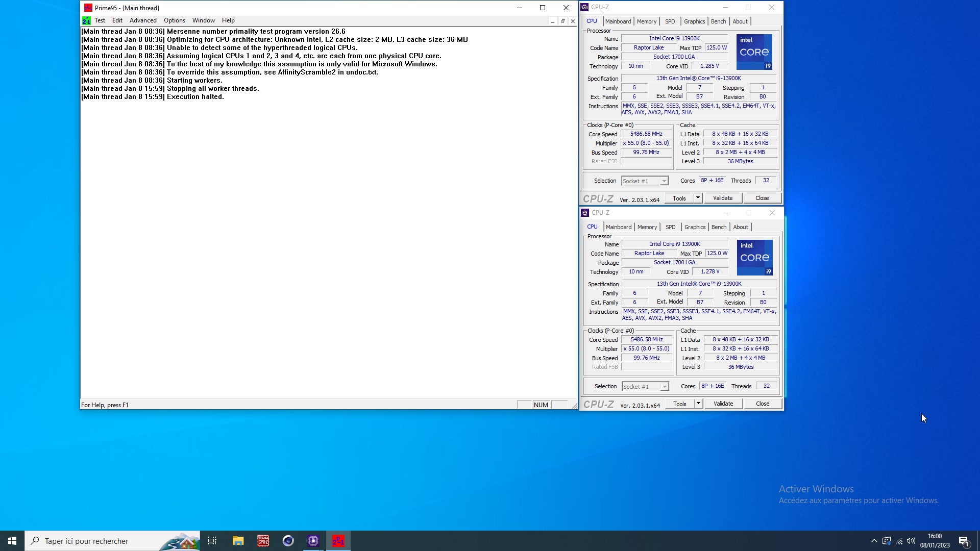Switch to Memory tab in top CPU-Z
This screenshot has height=551, width=980.
[x=647, y=21]
